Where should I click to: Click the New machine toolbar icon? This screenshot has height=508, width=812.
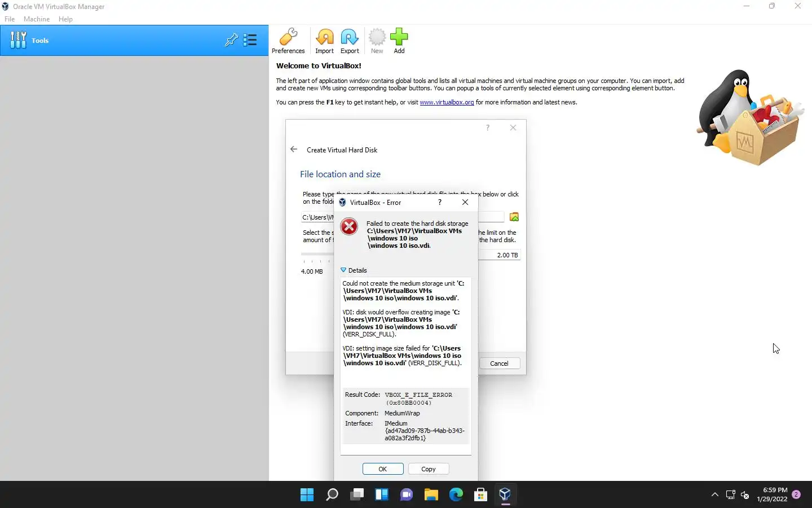point(377,41)
